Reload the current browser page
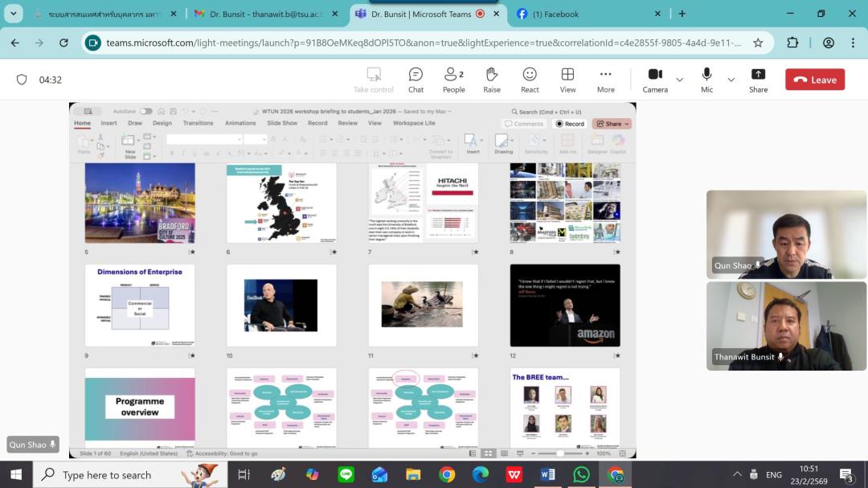Image resolution: width=868 pixels, height=488 pixels. click(x=63, y=43)
